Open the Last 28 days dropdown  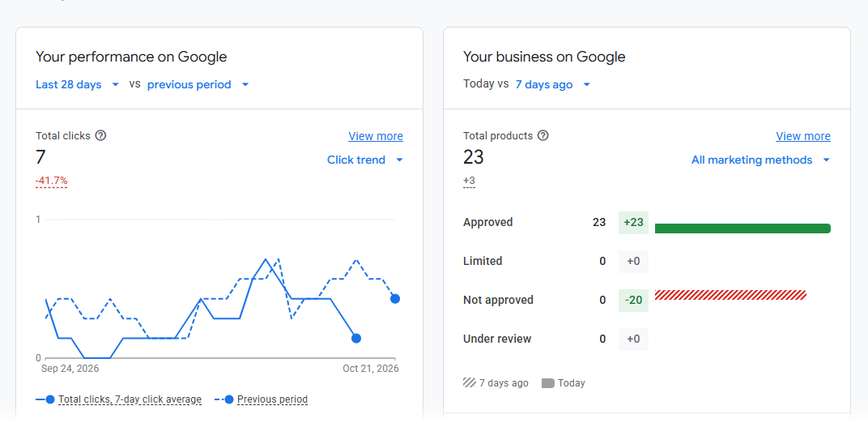click(x=78, y=85)
